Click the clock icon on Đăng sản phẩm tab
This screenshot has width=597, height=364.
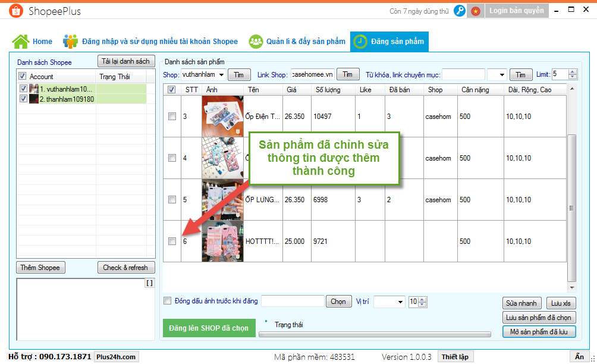360,42
